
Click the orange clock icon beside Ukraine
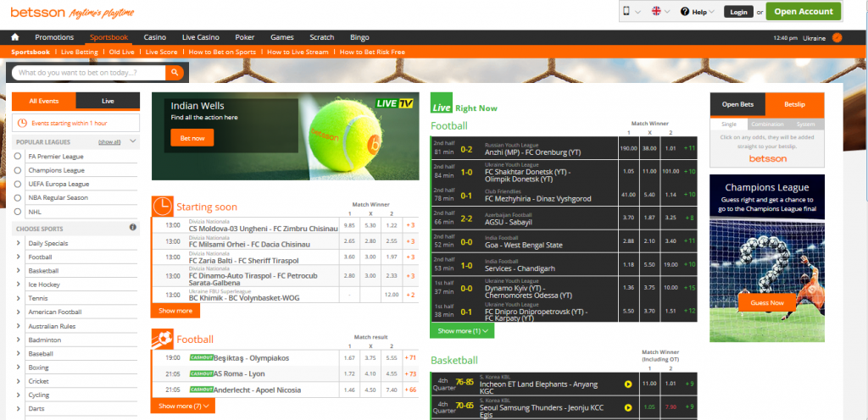tap(837, 37)
